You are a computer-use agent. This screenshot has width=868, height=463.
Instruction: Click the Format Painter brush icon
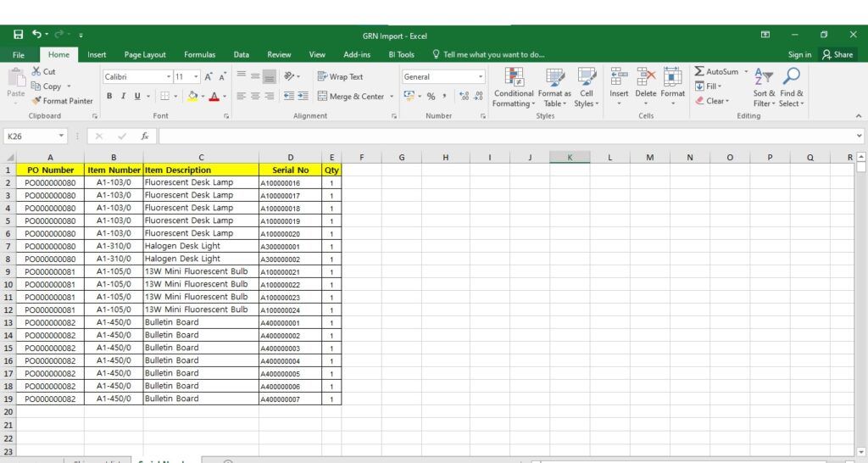pos(36,101)
